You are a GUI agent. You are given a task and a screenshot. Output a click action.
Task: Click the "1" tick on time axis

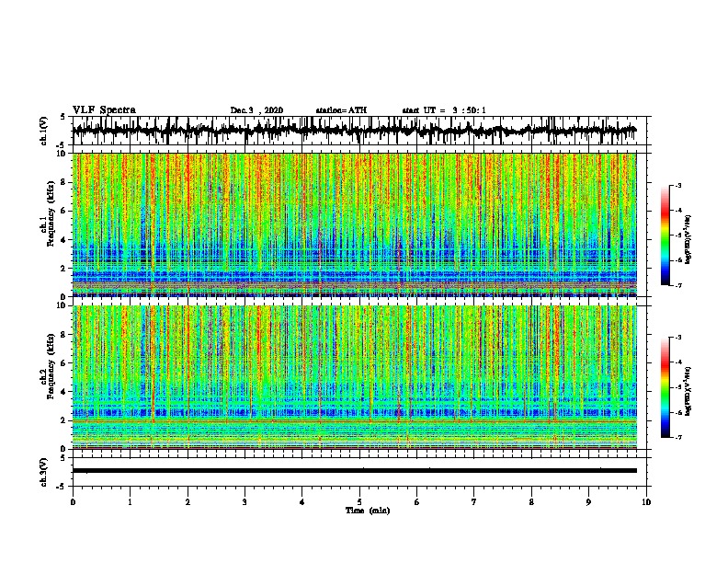[130, 502]
